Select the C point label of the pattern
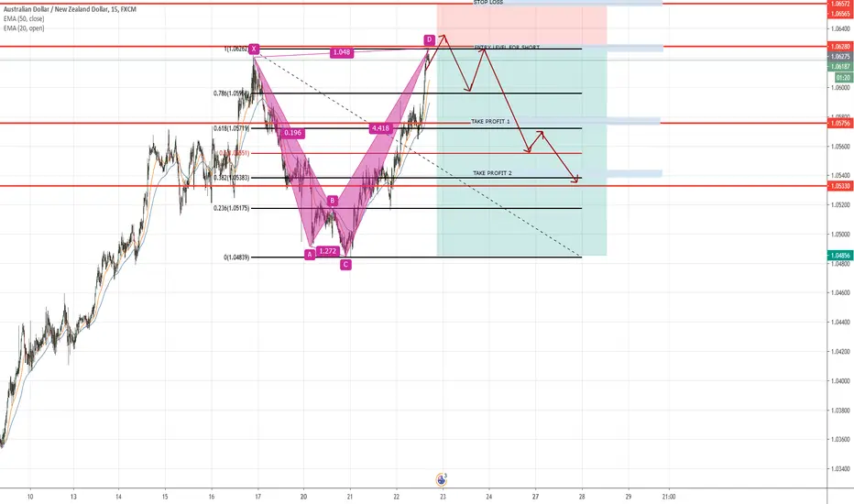 (345, 265)
